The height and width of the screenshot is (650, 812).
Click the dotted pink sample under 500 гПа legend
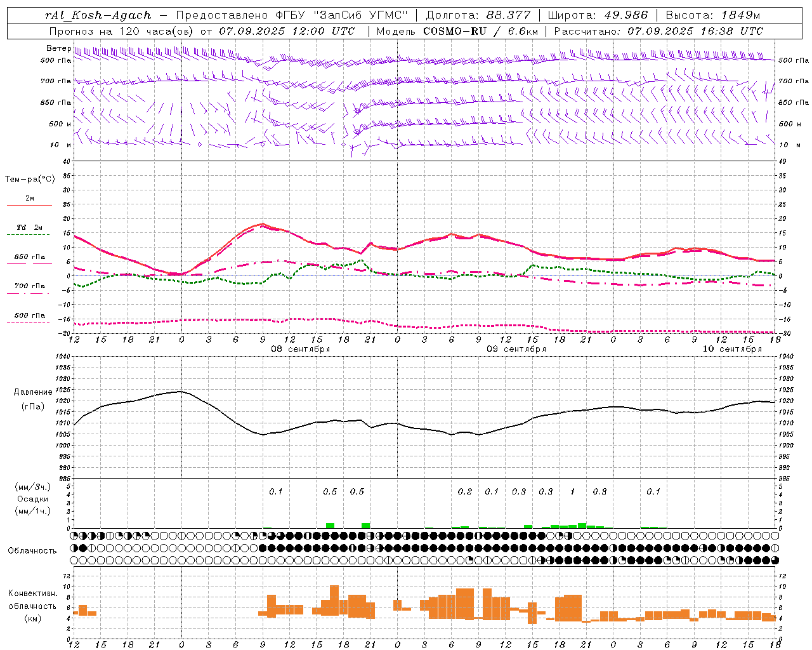point(28,323)
